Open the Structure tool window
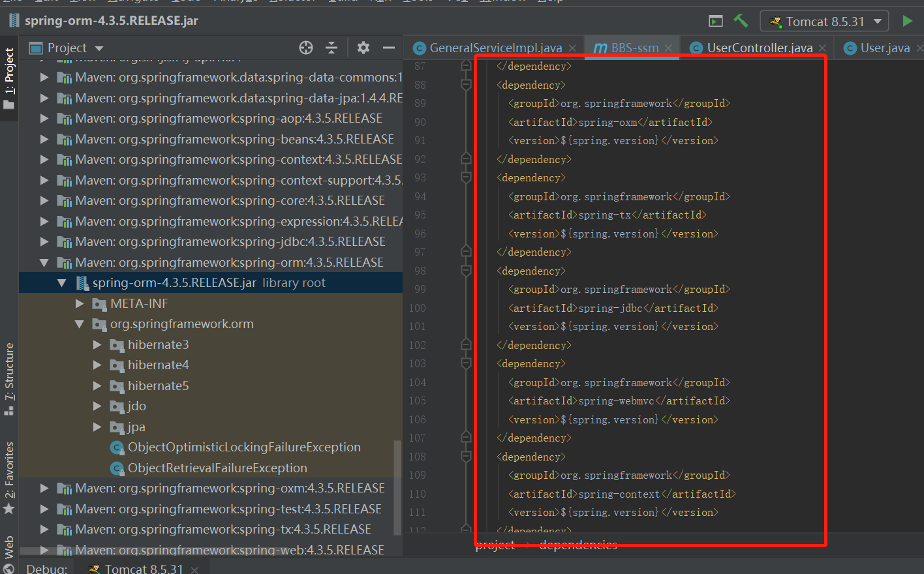This screenshot has height=574, width=924. [9, 372]
